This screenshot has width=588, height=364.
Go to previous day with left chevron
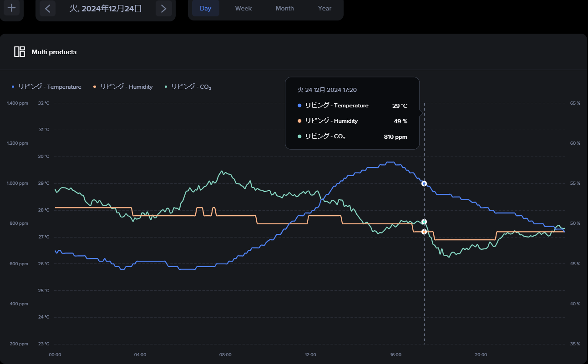click(x=48, y=8)
